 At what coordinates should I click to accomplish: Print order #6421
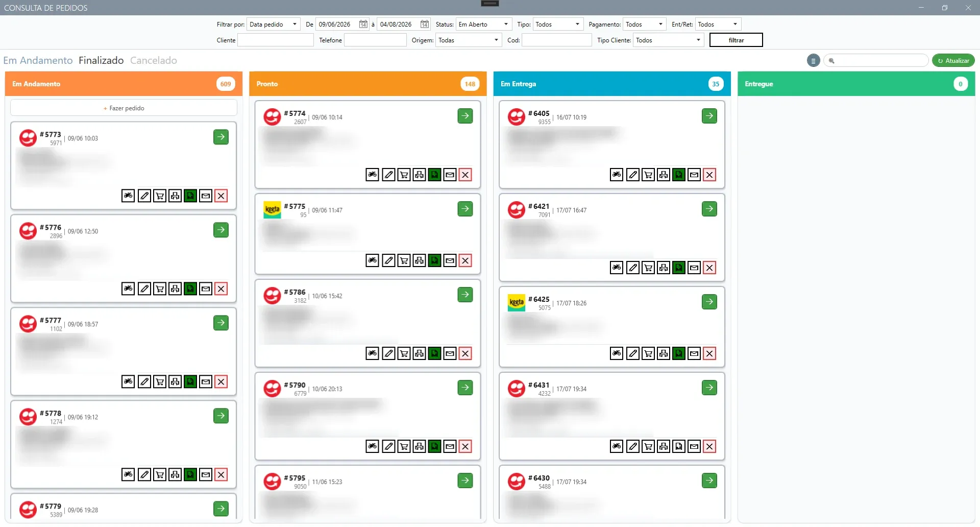664,268
